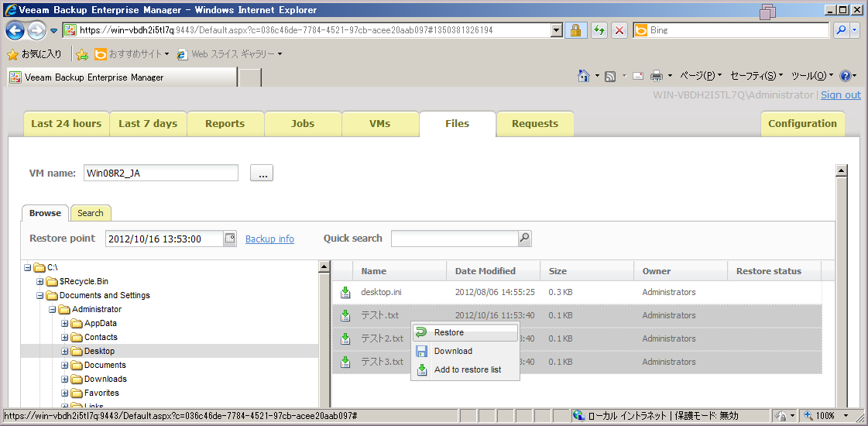
Task: Click the RSS feeds icon
Action: click(x=611, y=77)
